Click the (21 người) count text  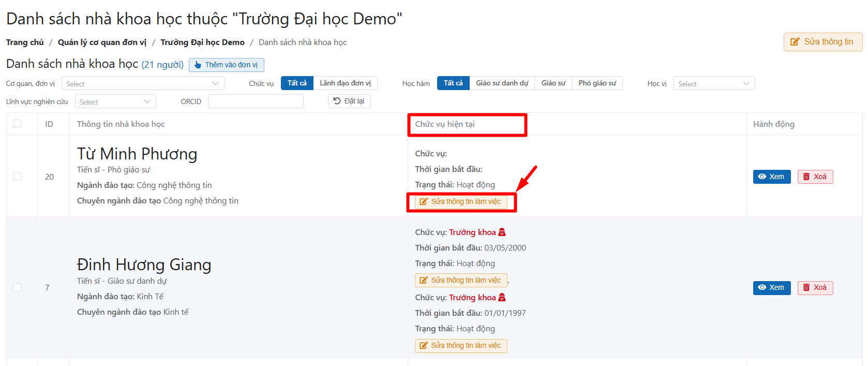click(x=162, y=65)
